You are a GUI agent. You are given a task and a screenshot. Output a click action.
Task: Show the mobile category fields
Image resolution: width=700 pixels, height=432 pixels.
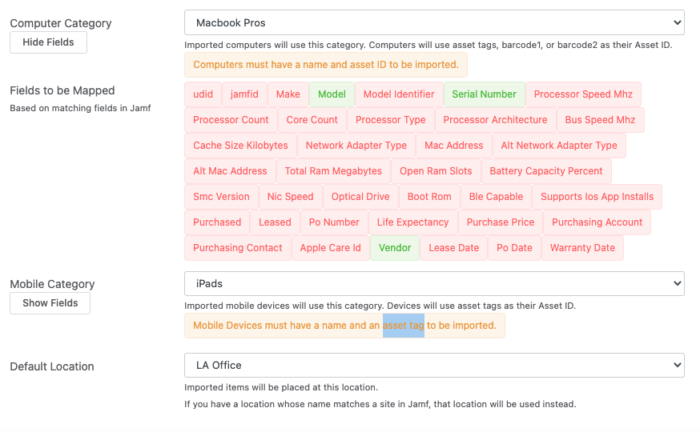(50, 303)
